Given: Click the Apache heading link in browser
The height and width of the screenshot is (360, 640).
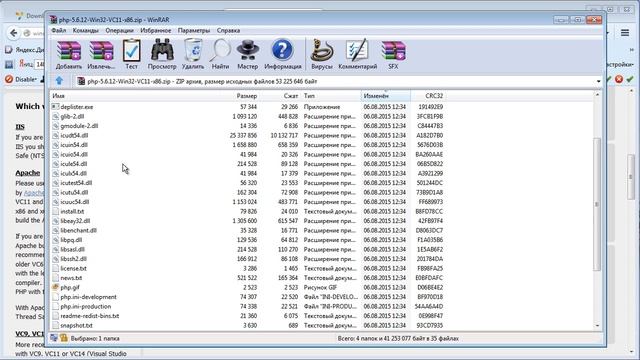Looking at the screenshot, I should pyautogui.click(x=28, y=173).
